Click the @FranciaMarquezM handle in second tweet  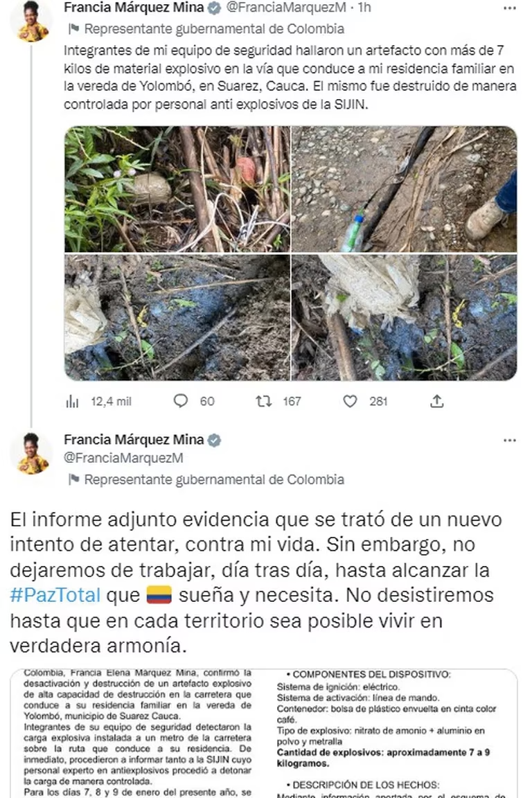pos(123,458)
